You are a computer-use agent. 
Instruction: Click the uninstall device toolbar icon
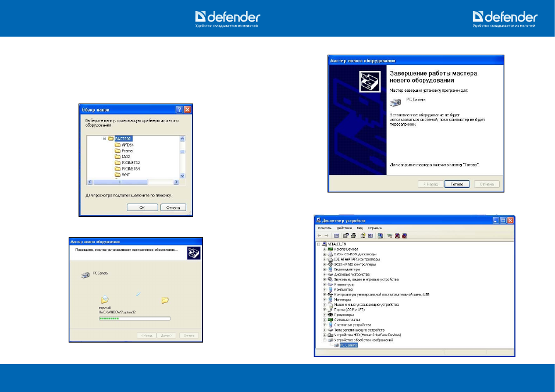coord(404,236)
